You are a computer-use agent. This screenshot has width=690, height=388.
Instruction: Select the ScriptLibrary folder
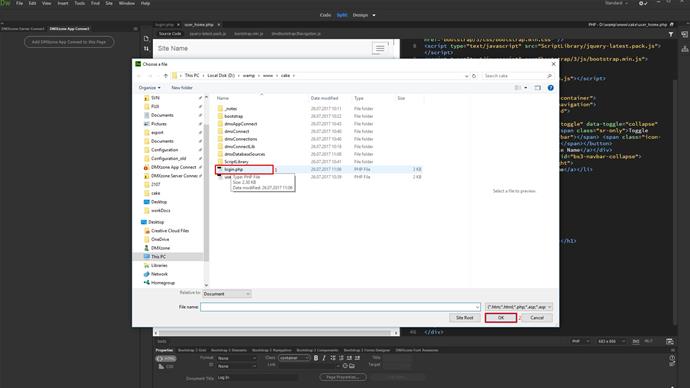coord(236,161)
